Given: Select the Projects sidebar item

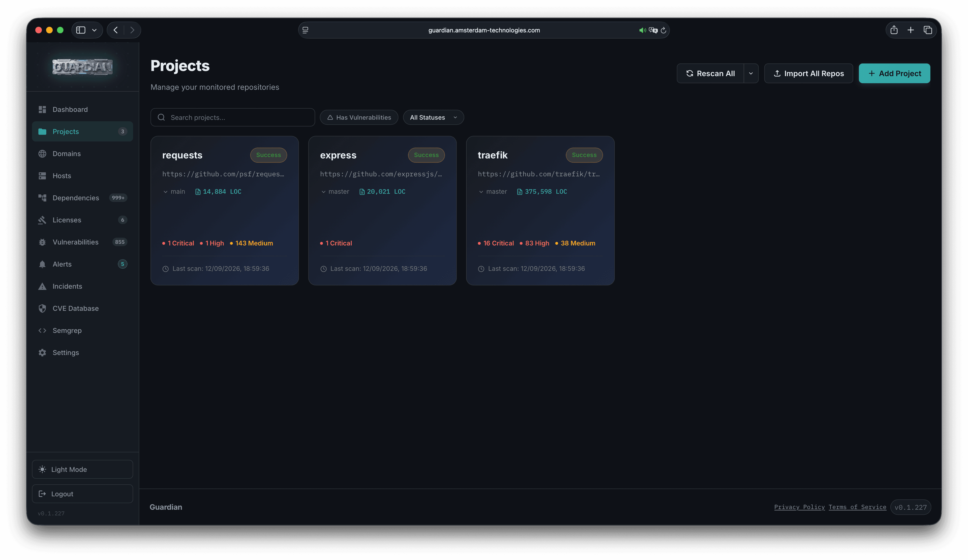Looking at the screenshot, I should tap(82, 131).
